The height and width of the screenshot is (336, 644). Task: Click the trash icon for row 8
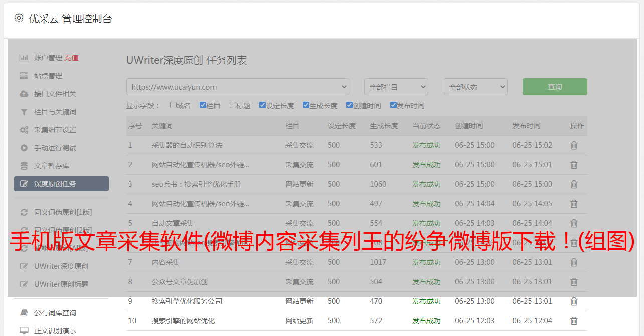pyautogui.click(x=574, y=282)
